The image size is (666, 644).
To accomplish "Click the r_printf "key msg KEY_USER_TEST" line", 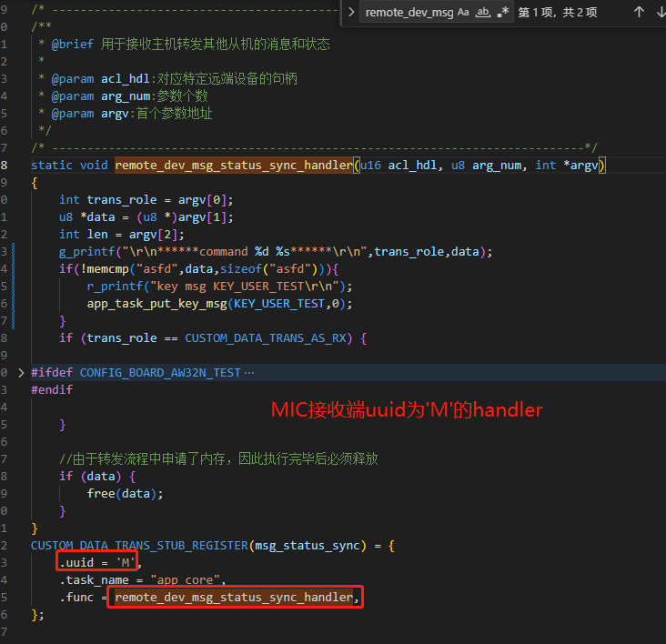I will 219,287.
